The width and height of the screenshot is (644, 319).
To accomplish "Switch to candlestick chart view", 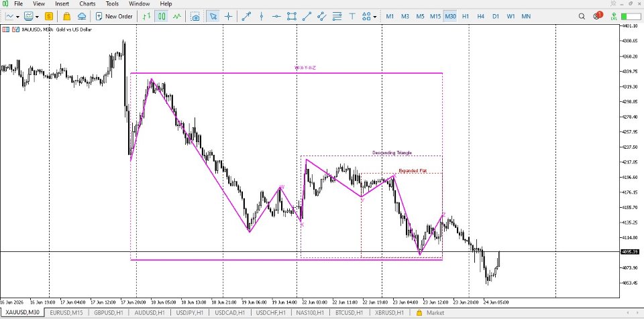I will click(162, 17).
